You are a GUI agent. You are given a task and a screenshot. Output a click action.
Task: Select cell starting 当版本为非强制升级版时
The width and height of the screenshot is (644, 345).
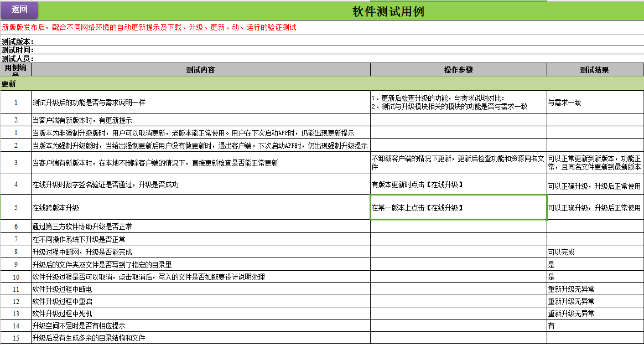tap(201, 133)
